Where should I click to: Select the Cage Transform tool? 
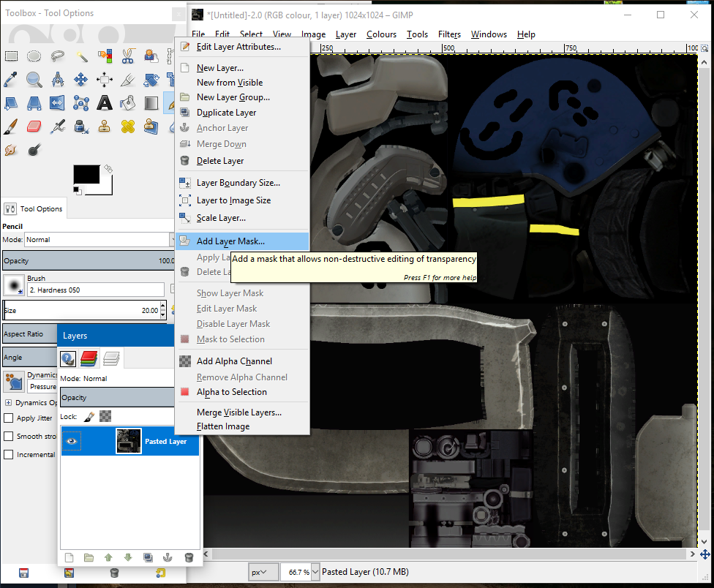click(x=81, y=103)
